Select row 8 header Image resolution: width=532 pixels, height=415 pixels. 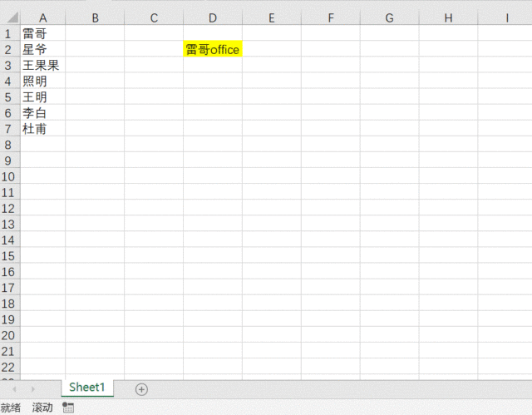[10, 145]
